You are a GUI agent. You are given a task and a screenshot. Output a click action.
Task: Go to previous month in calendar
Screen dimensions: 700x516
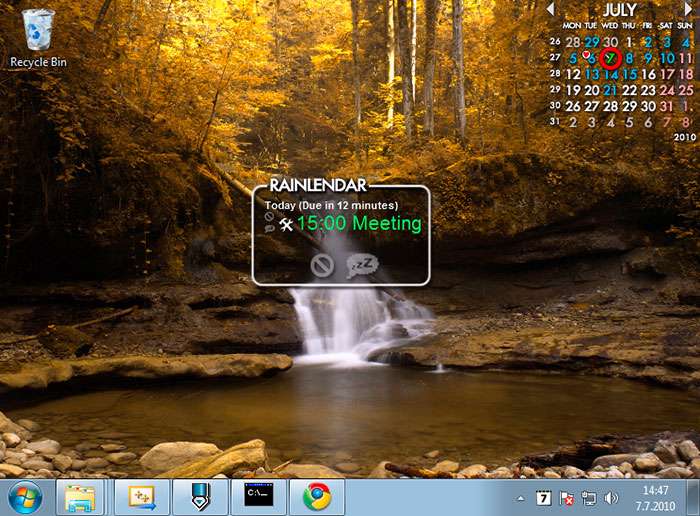tap(550, 9)
